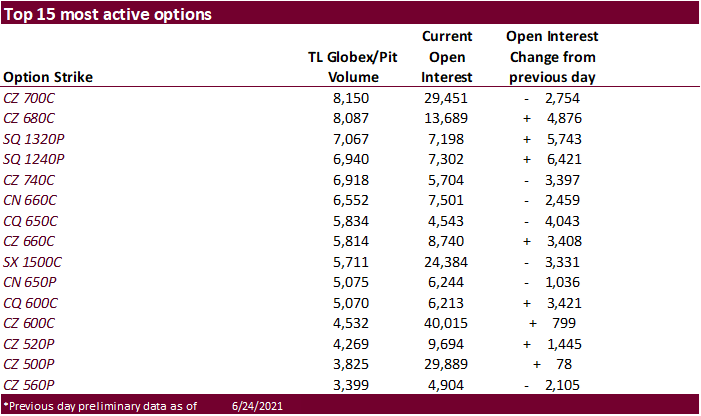This screenshot has height=416, width=701.
Task: Select the CZ 520P volume 4,269
Action: point(357,342)
